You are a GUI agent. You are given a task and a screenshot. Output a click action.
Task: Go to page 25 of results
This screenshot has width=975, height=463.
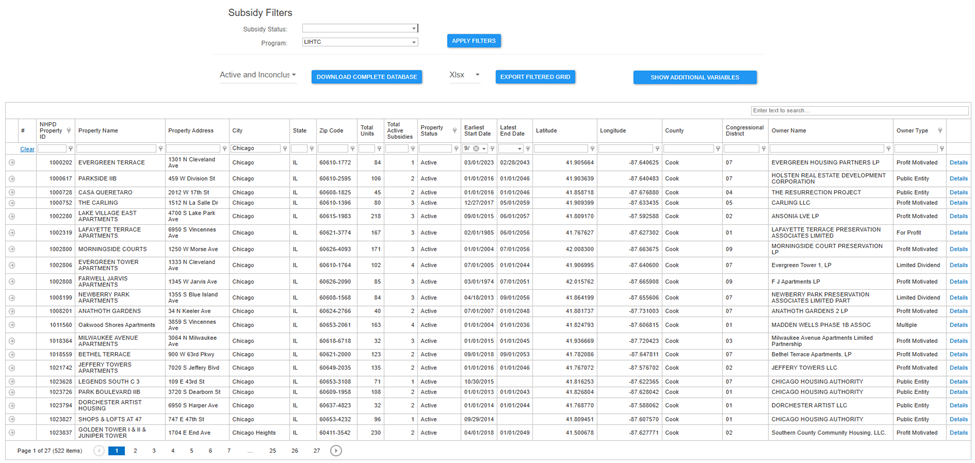tap(272, 451)
